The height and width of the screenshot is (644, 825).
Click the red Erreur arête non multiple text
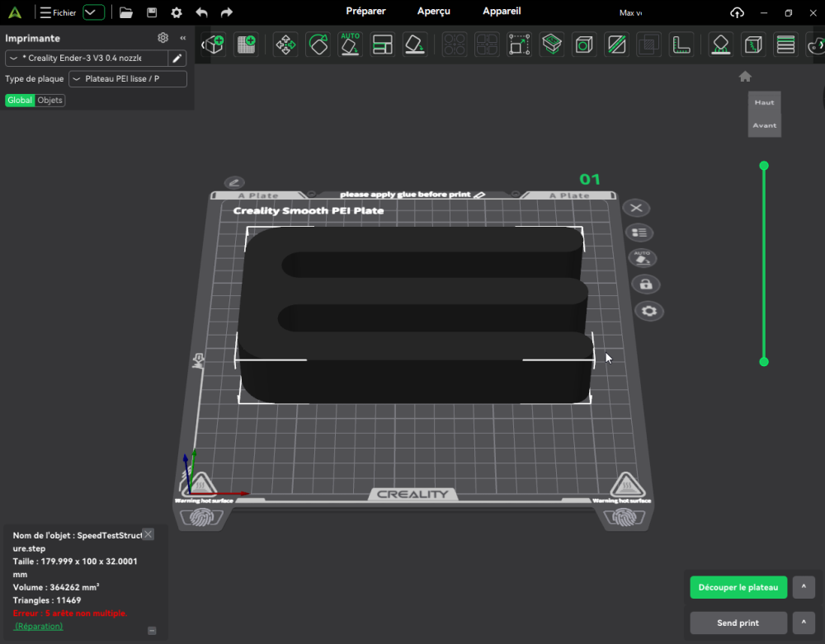click(70, 613)
